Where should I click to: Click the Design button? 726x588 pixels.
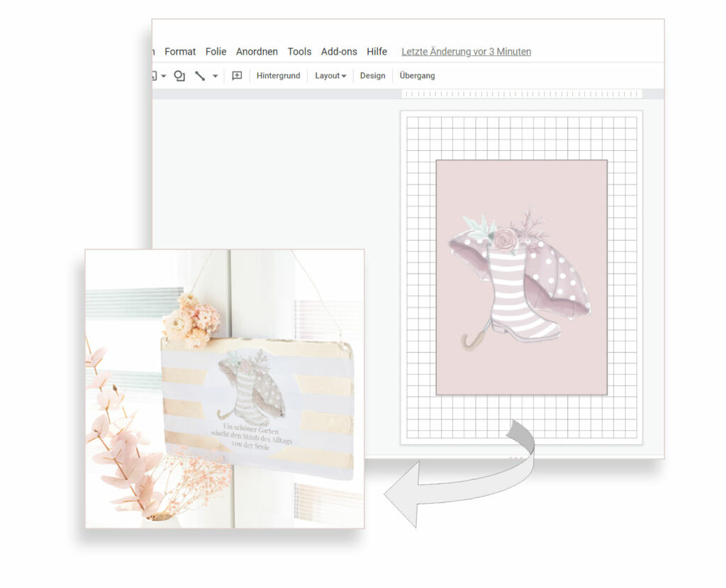tap(373, 76)
